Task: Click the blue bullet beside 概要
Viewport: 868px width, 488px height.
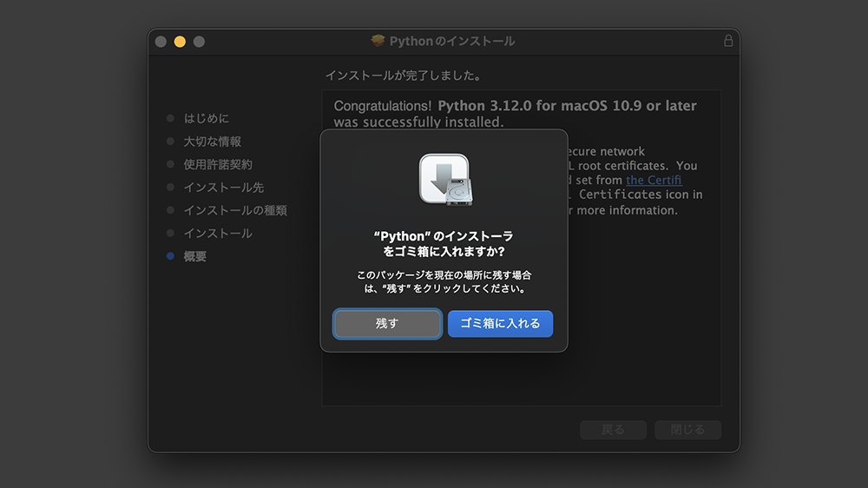Action: click(170, 256)
